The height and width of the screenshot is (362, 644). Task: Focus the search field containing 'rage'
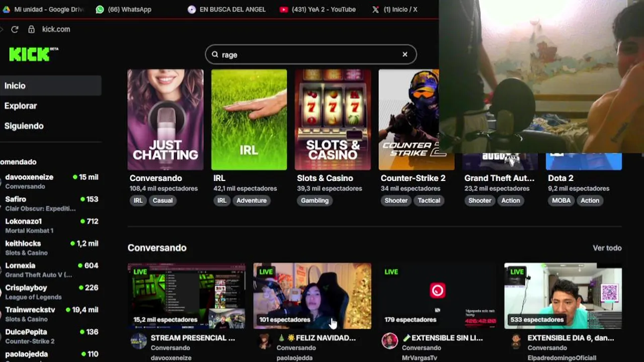coord(311,54)
